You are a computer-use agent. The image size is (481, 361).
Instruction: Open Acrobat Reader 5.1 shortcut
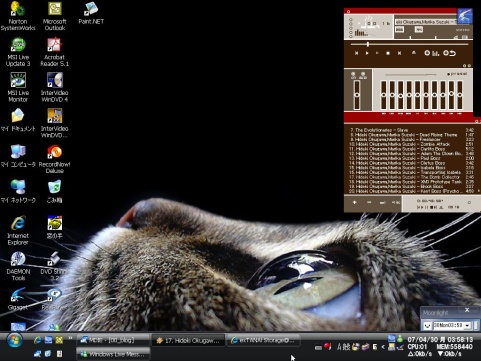coord(55,52)
